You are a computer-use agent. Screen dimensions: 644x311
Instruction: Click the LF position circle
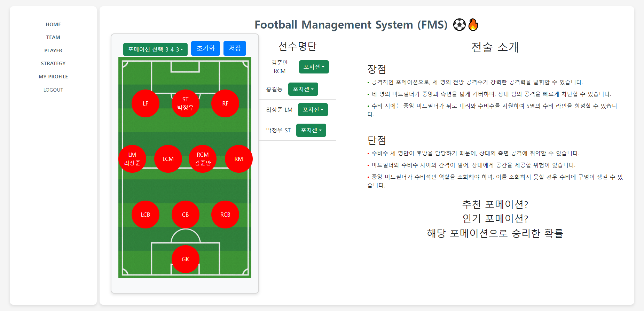pyautogui.click(x=145, y=103)
